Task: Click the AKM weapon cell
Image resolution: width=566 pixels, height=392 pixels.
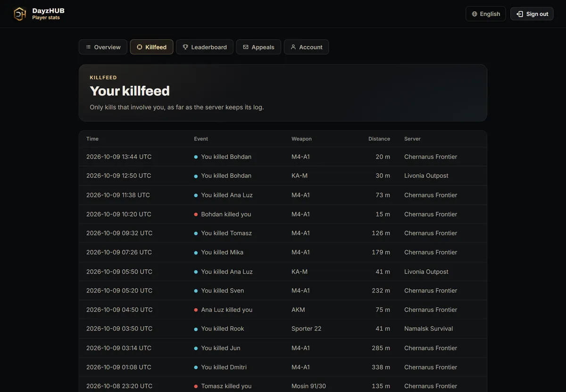Action: click(x=298, y=310)
